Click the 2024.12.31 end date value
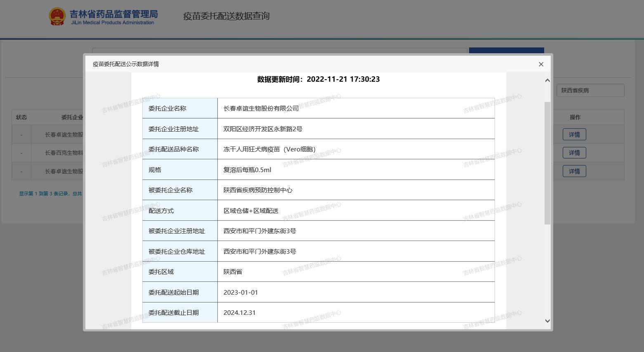Image resolution: width=644 pixels, height=352 pixels. (240, 312)
